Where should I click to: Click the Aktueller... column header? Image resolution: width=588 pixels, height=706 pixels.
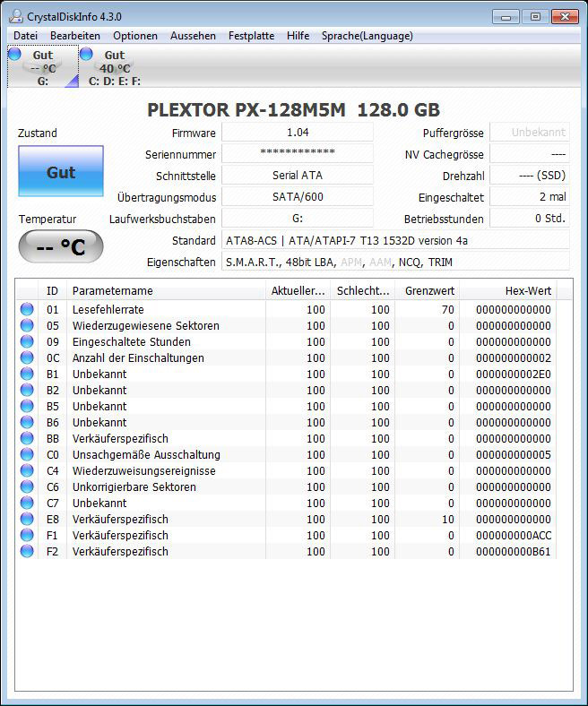point(298,291)
